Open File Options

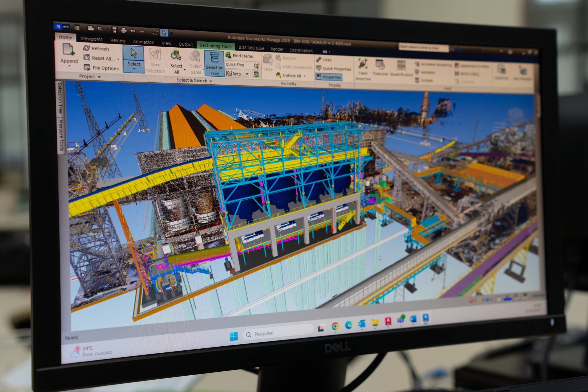click(x=101, y=68)
